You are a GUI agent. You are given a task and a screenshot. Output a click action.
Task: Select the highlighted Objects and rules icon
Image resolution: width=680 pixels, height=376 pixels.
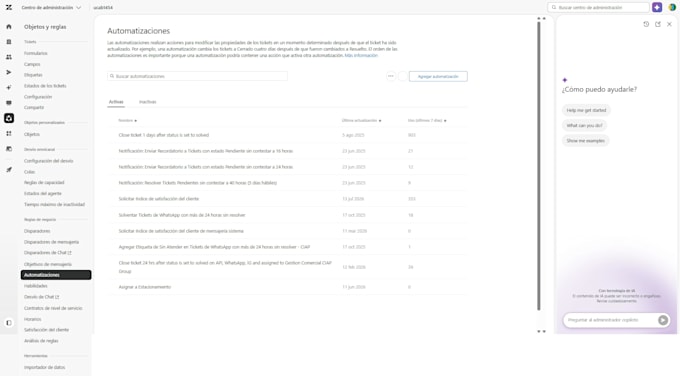pos(9,118)
